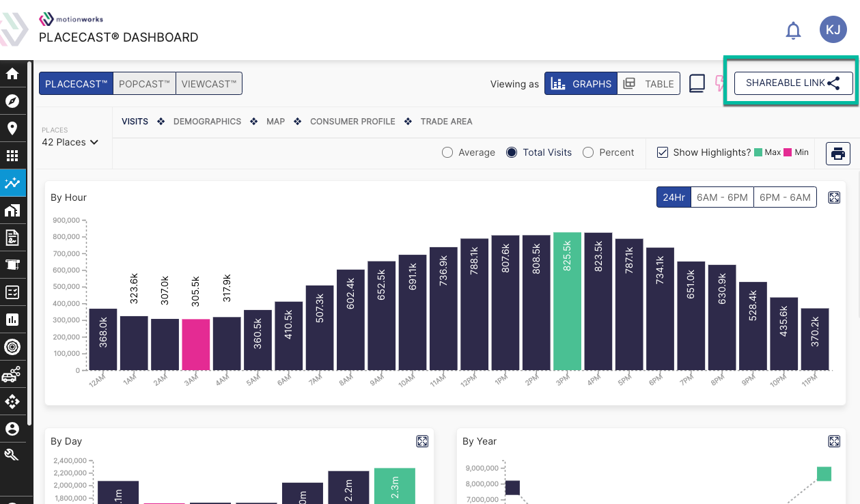The height and width of the screenshot is (504, 860).
Task: Set hour range to 6PM - 6AM
Action: click(x=785, y=197)
